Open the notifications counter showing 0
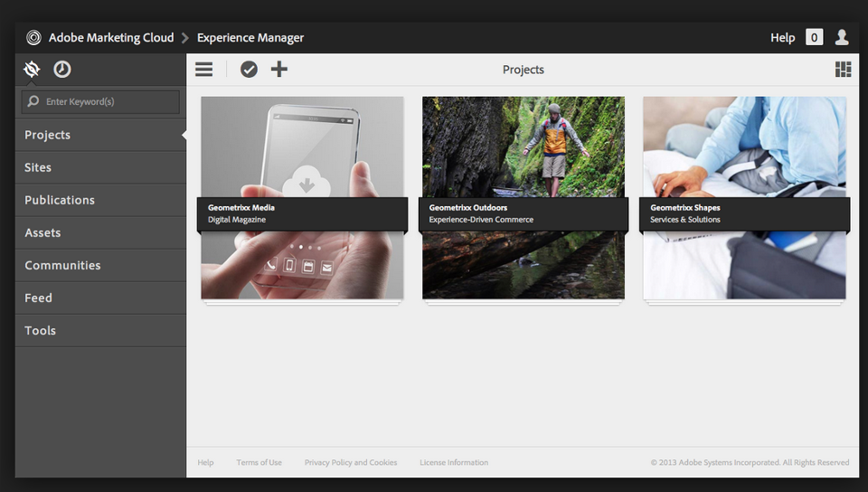Screen dimensions: 868x492 pos(814,38)
